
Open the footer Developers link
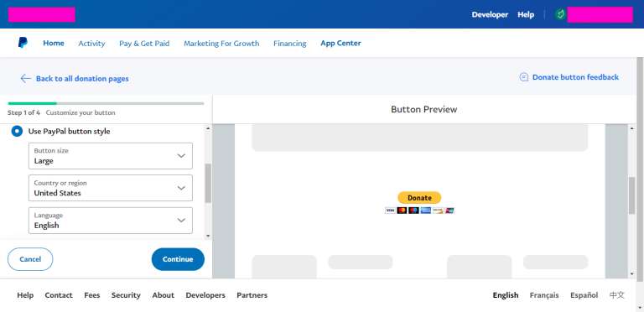(x=205, y=295)
